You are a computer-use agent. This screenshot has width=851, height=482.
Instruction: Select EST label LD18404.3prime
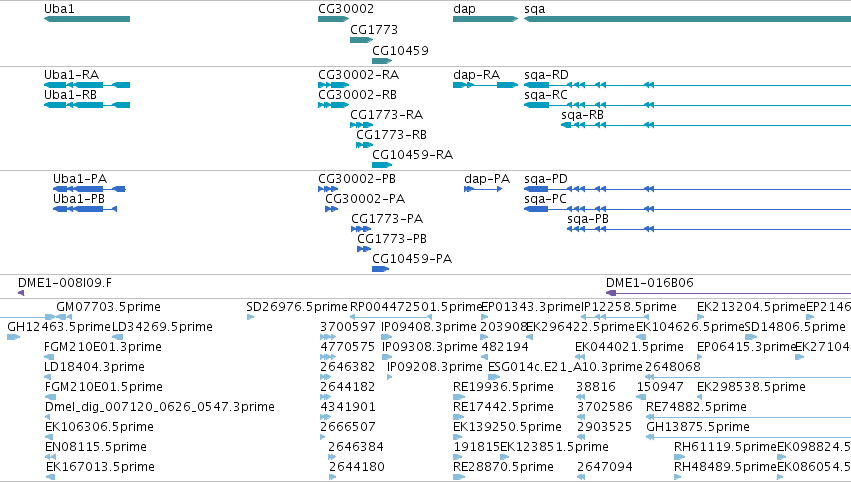pyautogui.click(x=94, y=367)
